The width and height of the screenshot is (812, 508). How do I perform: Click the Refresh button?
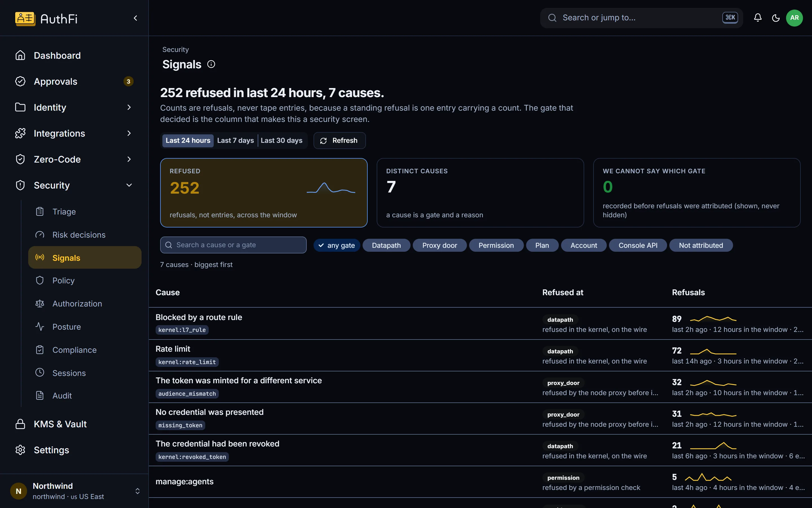(x=339, y=141)
